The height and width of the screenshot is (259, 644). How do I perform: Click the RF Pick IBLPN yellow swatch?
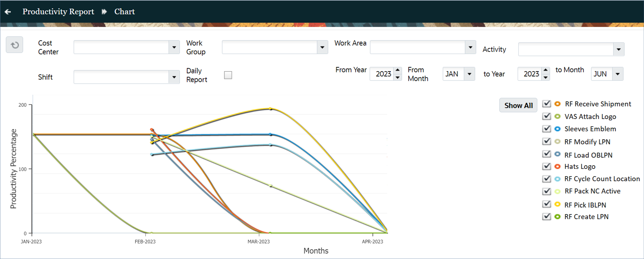pyautogui.click(x=557, y=204)
